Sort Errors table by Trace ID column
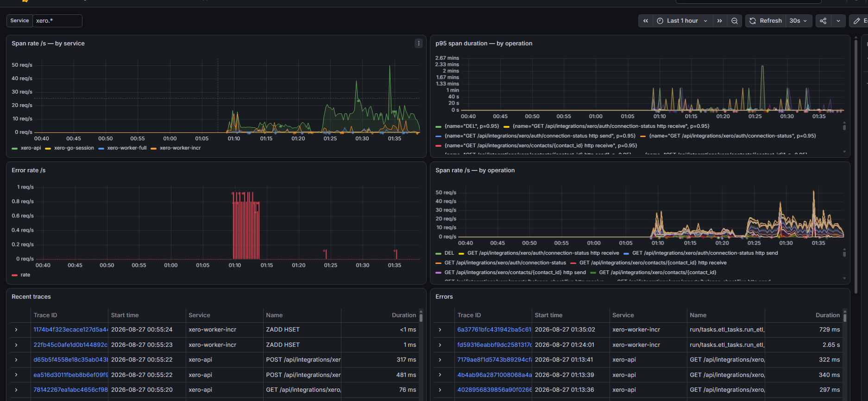This screenshot has height=401, width=868. 469,315
